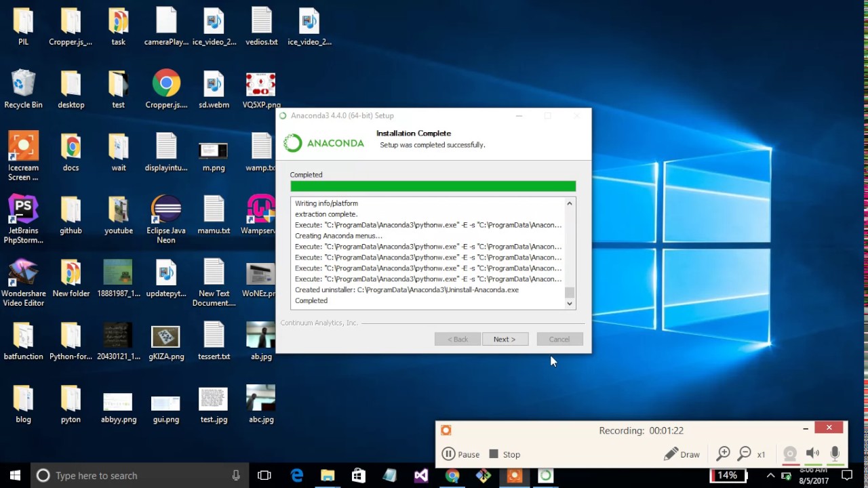Open the docs Chrome folder icon

click(71, 152)
